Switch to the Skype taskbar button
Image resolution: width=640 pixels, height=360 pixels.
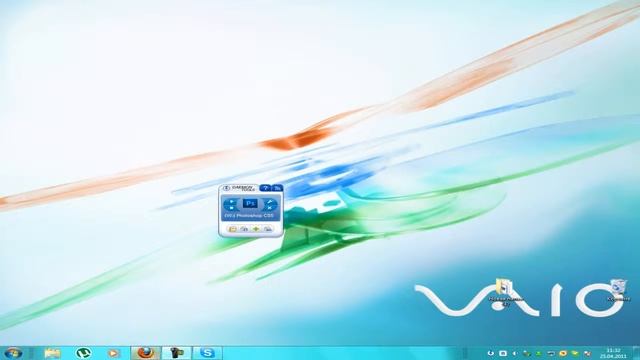click(207, 353)
